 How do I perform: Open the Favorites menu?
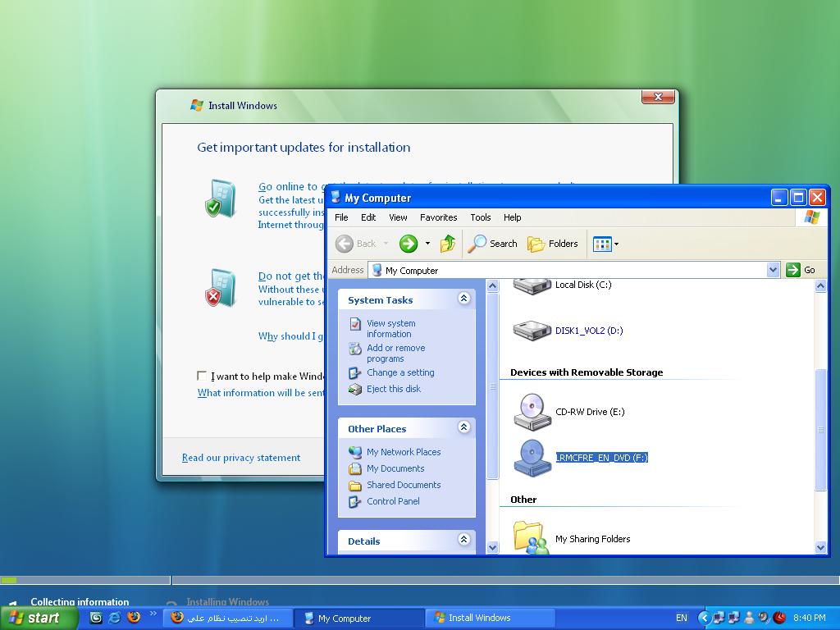pyautogui.click(x=438, y=217)
